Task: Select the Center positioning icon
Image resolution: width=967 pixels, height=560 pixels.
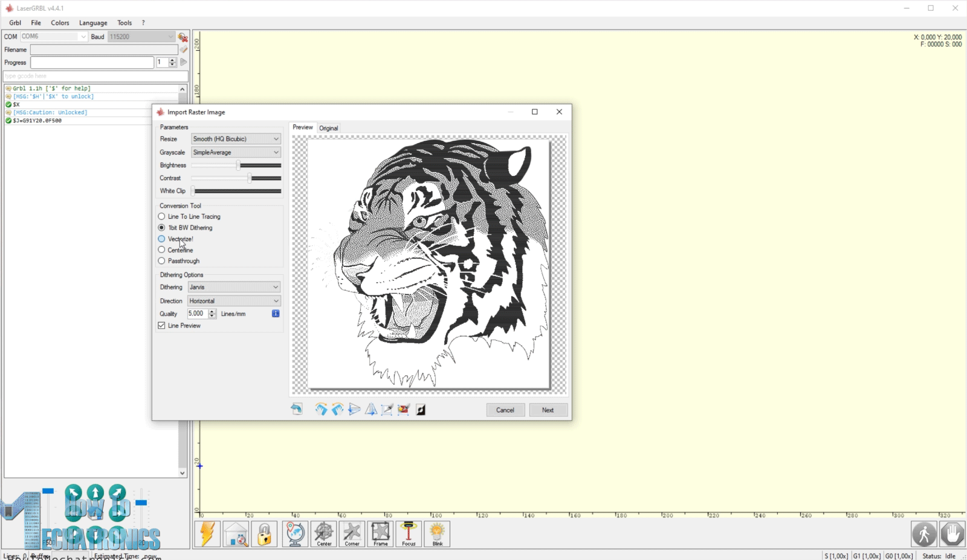Action: tap(324, 533)
